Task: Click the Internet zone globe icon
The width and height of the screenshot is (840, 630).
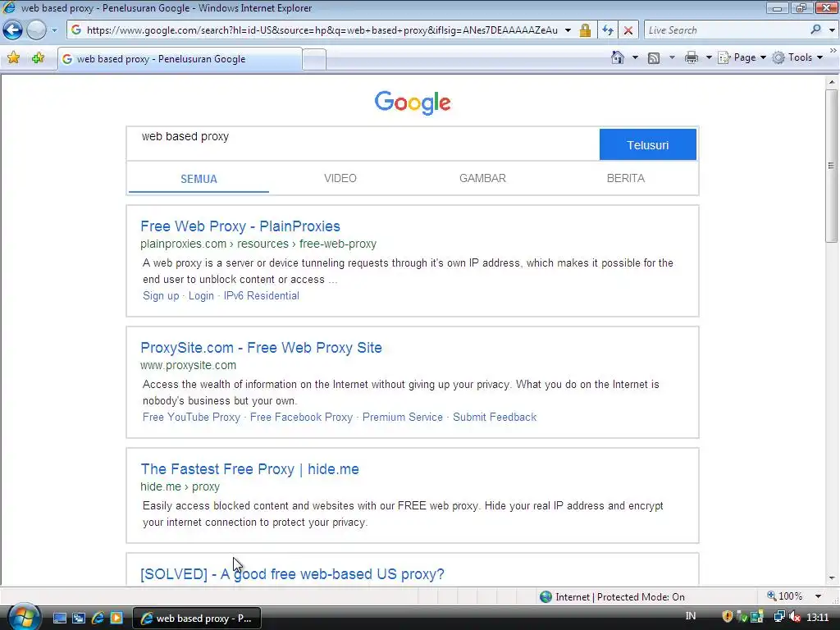Action: tap(546, 597)
